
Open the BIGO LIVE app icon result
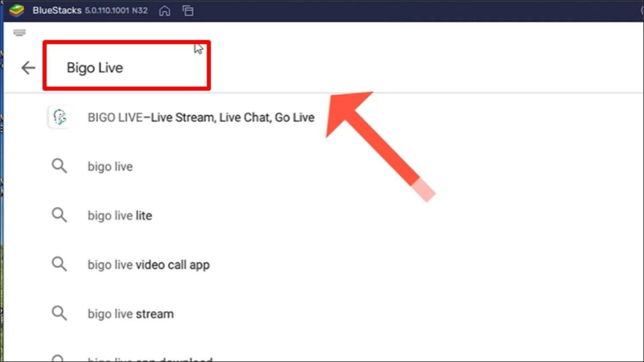pyautogui.click(x=59, y=117)
